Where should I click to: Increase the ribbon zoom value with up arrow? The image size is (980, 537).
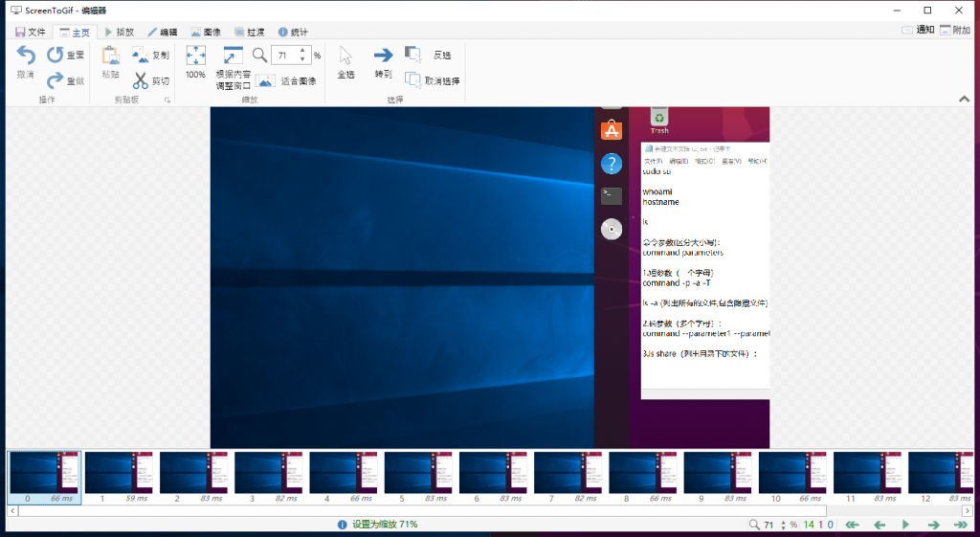[303, 51]
